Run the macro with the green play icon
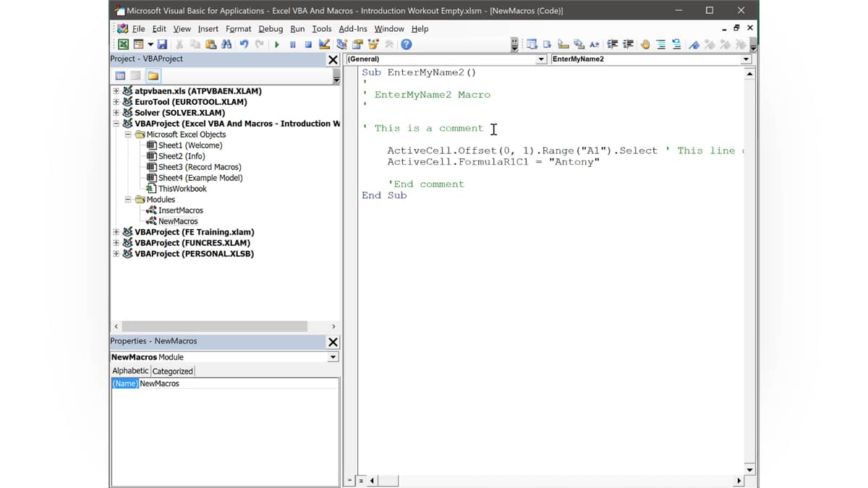Image resolution: width=868 pixels, height=488 pixels. [277, 45]
